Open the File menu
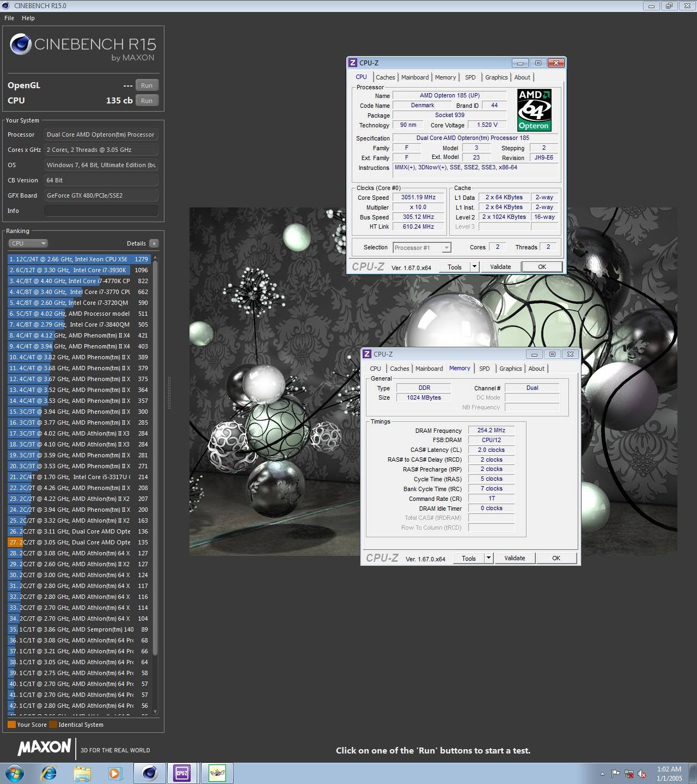 [x=9, y=18]
